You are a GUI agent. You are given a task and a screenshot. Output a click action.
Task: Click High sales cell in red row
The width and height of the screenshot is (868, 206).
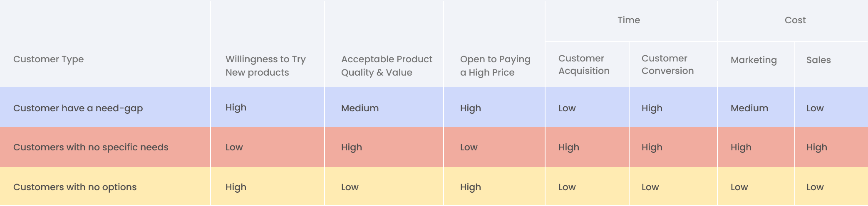[817, 147]
